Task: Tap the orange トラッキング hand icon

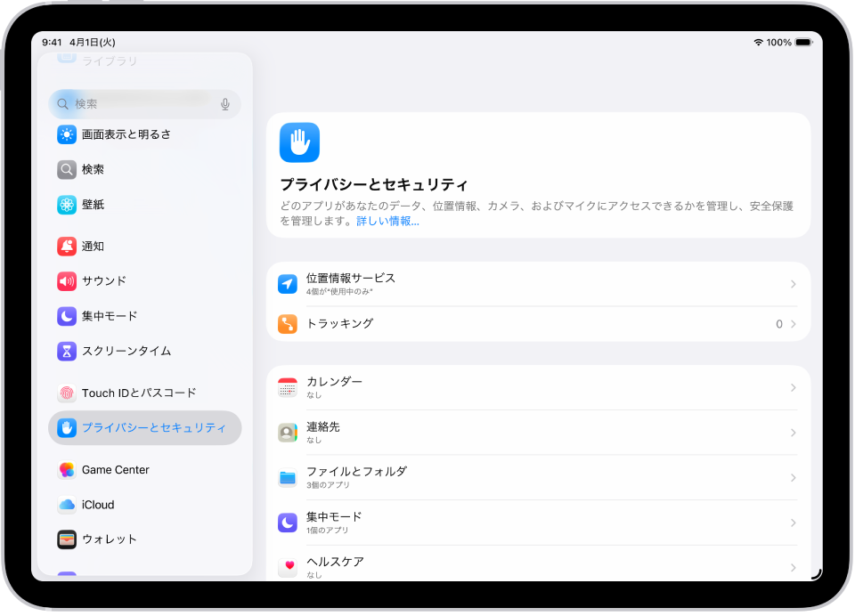Action: [287, 324]
